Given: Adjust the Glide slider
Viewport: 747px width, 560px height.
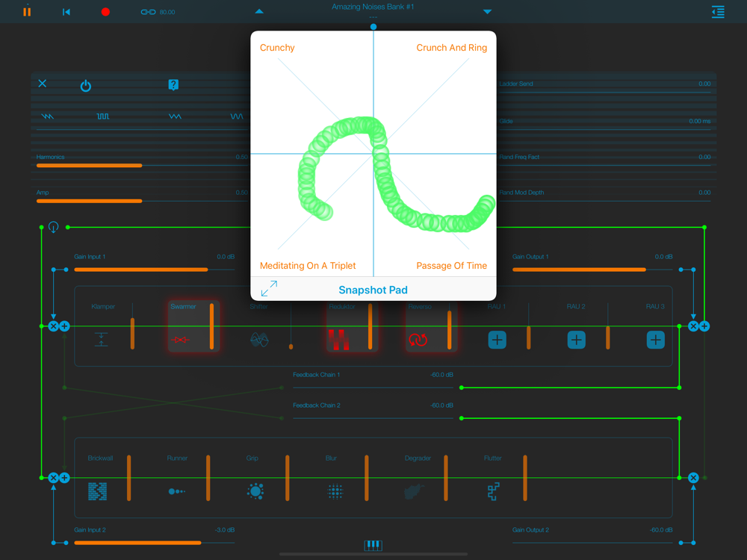Looking at the screenshot, I should pyautogui.click(x=605, y=129).
